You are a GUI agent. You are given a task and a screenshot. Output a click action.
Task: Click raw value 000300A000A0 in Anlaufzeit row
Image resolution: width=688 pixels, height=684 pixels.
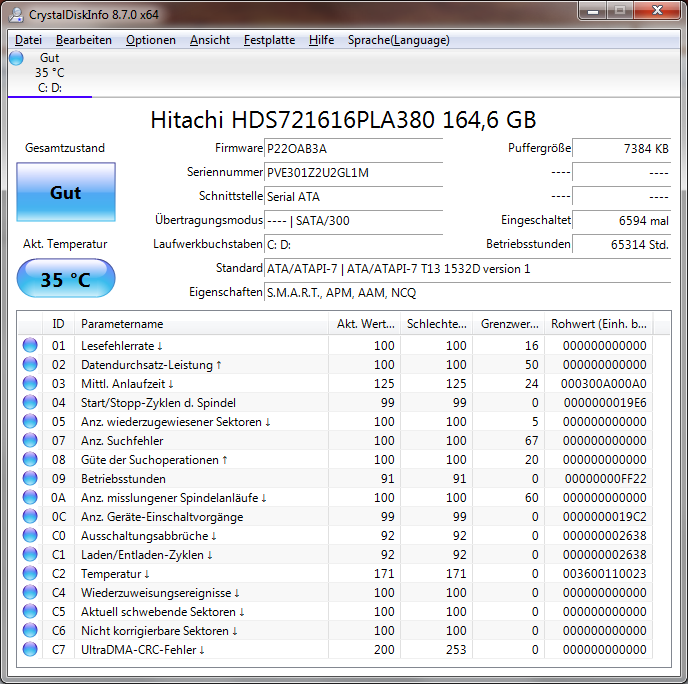tap(603, 384)
